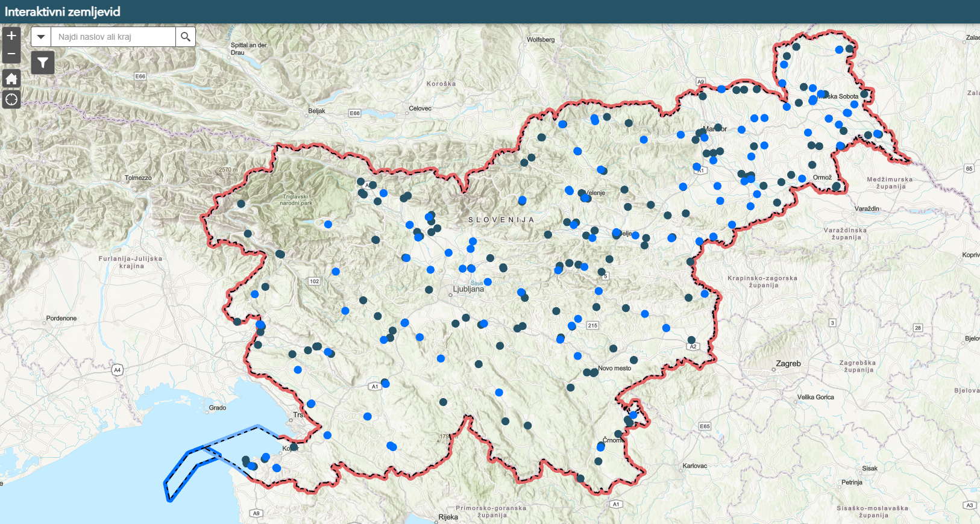Select the blue marker left of Ormož label

[802, 178]
